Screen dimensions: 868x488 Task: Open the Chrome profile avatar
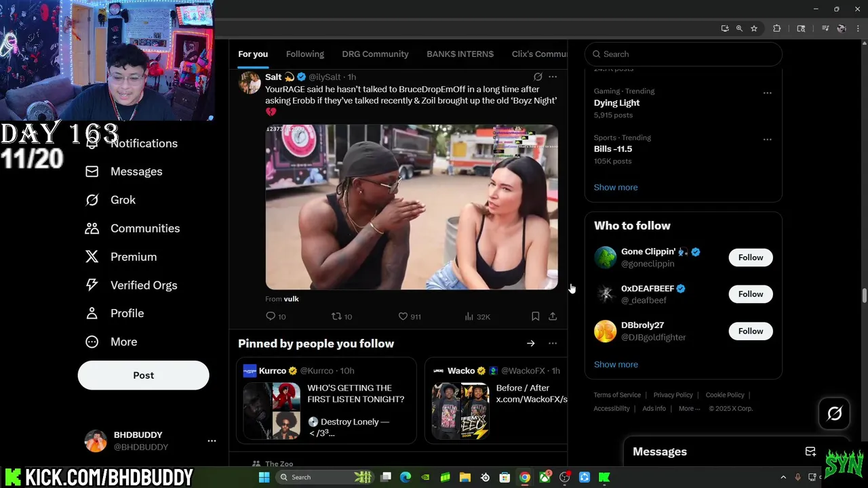pos(842,28)
